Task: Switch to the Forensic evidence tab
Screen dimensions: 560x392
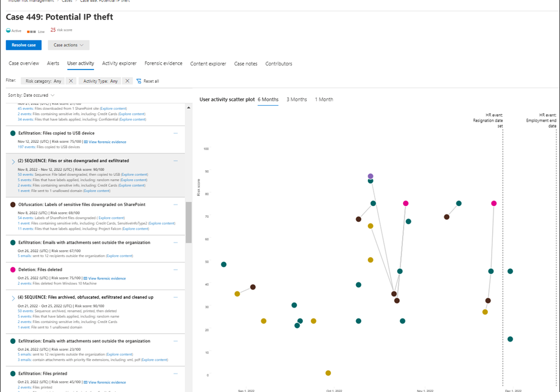Action: (163, 64)
